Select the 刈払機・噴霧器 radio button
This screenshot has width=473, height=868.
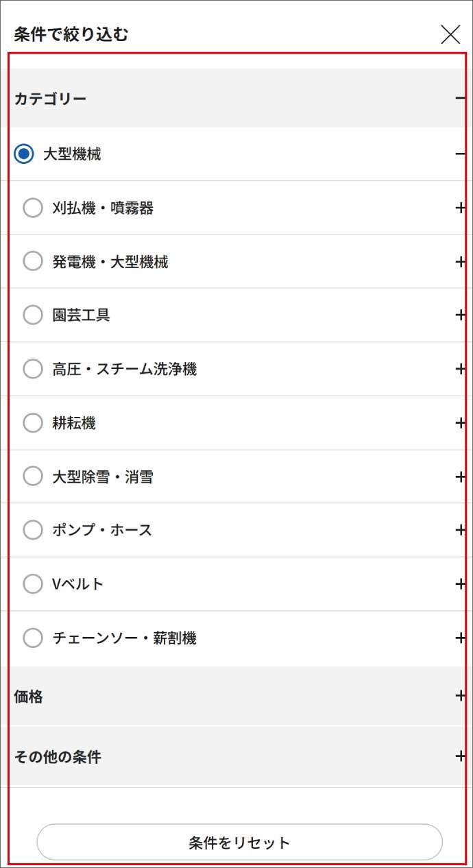[32, 207]
